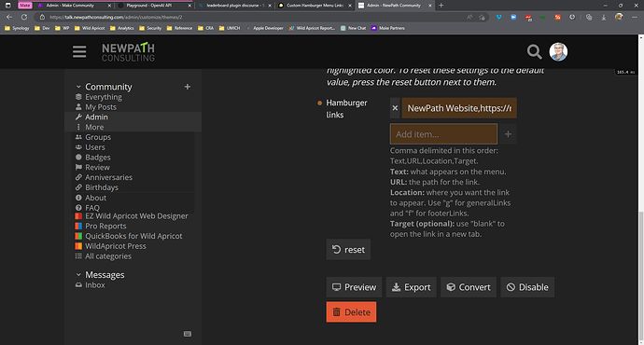The height and width of the screenshot is (345, 644).
Task: Focus the Add item input field
Action: click(x=443, y=134)
